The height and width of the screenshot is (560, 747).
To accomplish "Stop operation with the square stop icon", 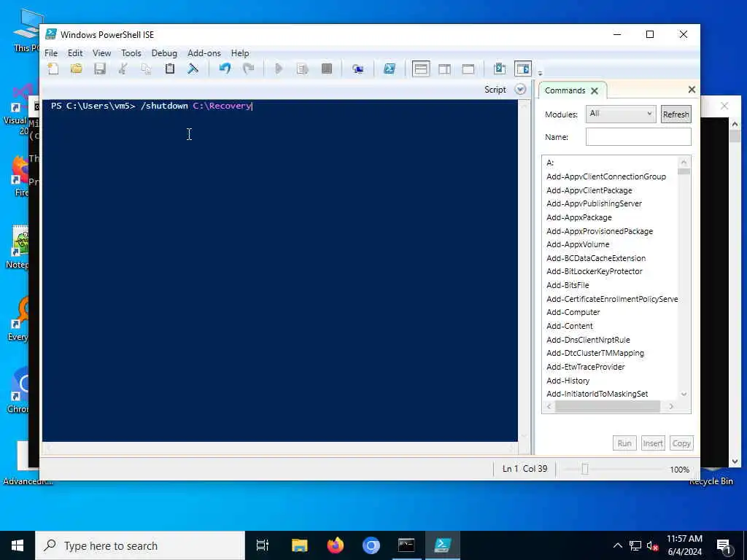I will click(326, 69).
